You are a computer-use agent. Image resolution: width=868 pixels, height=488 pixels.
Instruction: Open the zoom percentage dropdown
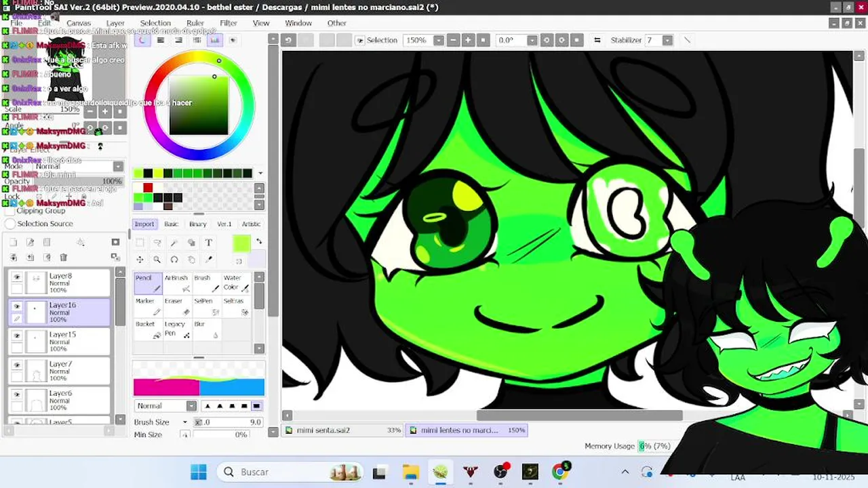click(x=439, y=40)
